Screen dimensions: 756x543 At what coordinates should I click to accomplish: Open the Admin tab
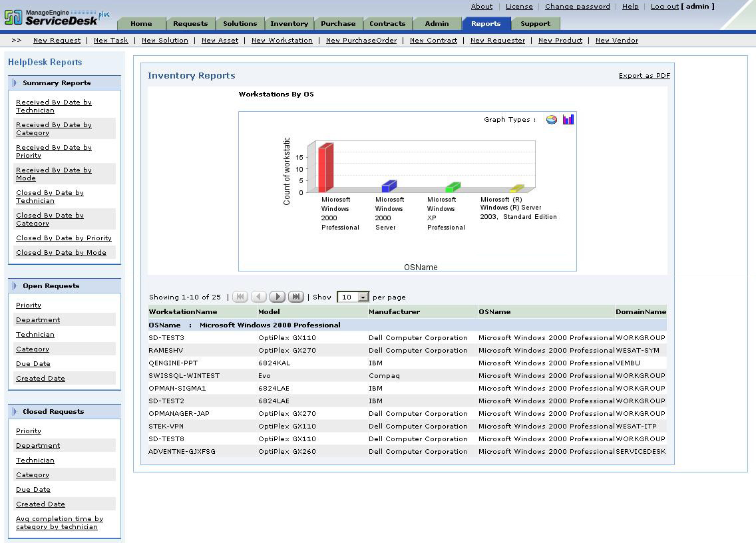click(x=437, y=24)
